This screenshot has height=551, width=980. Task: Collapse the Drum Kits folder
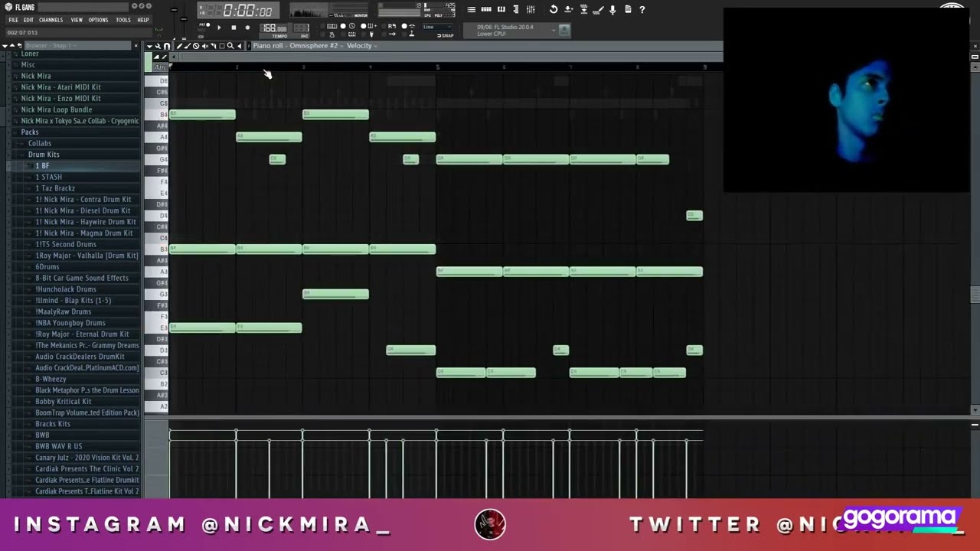(44, 155)
